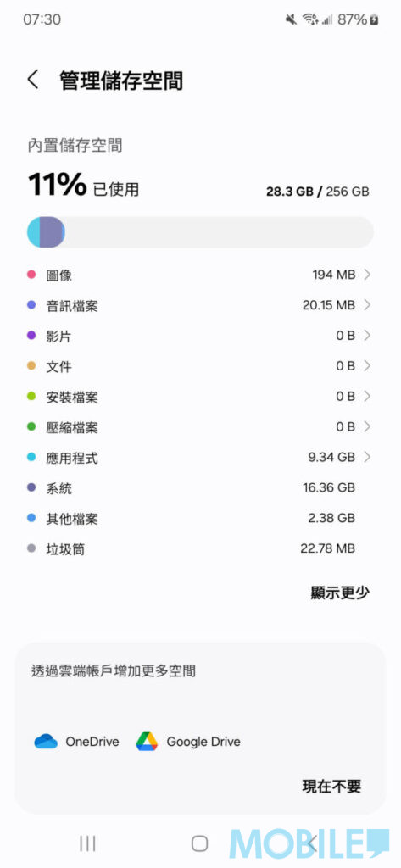Tap the home navigation button
This screenshot has width=401, height=868.
click(199, 843)
